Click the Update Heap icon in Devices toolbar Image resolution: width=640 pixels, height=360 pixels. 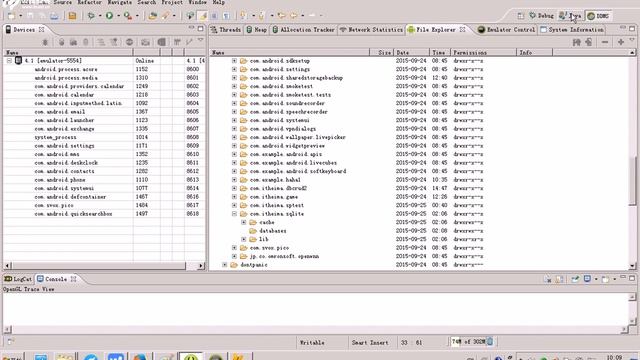click(x=61, y=42)
